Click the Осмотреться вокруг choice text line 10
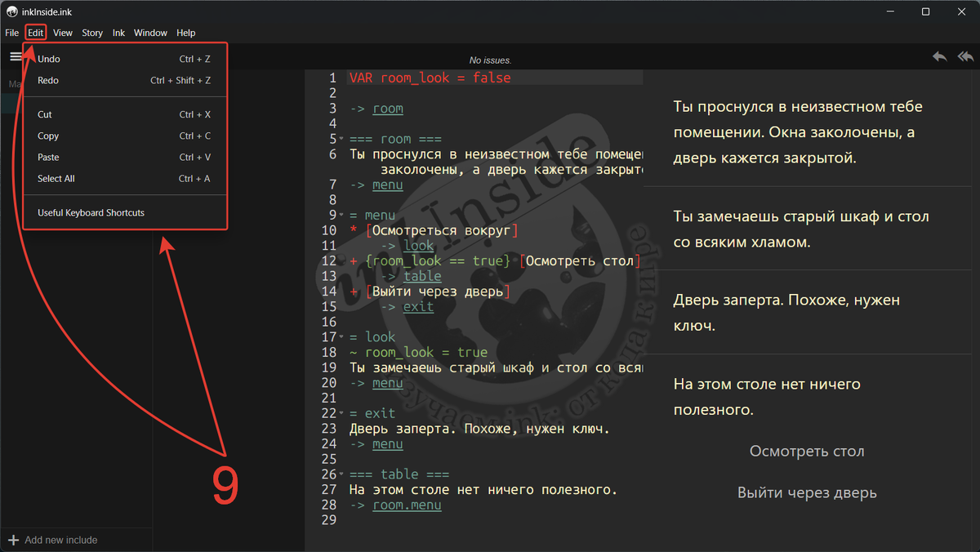This screenshot has width=980, height=552. (441, 231)
